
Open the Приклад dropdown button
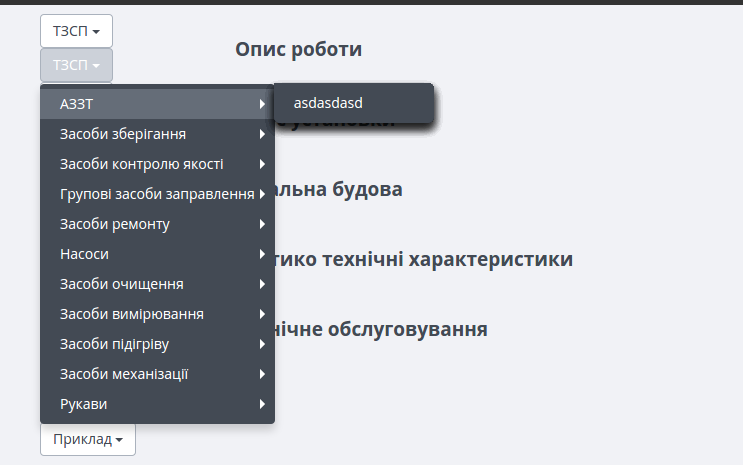[x=88, y=439]
